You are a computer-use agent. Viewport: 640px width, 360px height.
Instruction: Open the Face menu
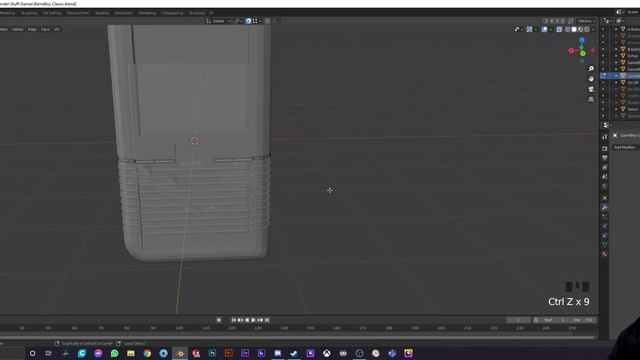[45, 29]
